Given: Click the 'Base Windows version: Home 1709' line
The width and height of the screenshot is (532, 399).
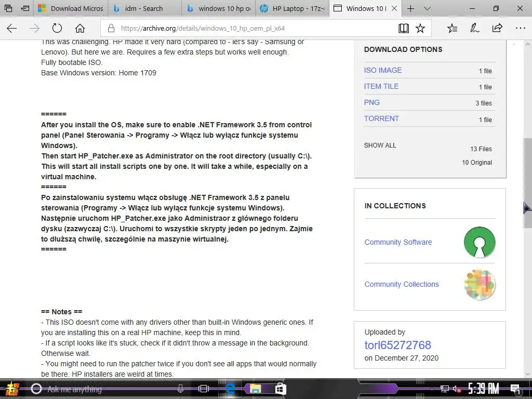Looking at the screenshot, I should [x=99, y=73].
